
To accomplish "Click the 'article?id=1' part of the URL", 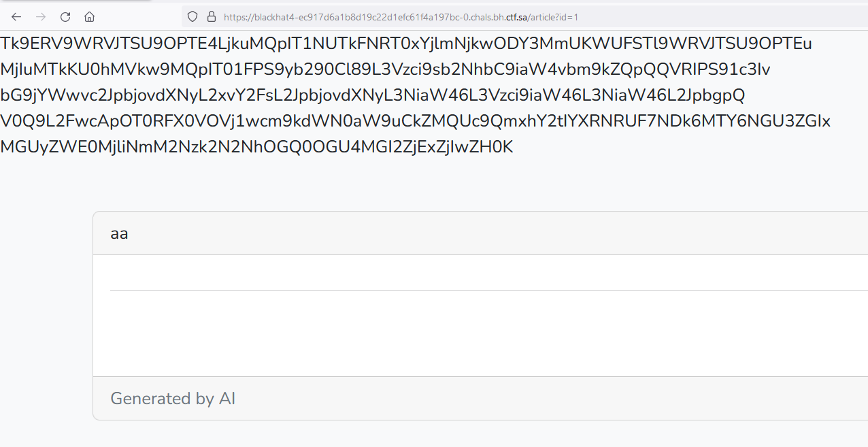I will (555, 17).
